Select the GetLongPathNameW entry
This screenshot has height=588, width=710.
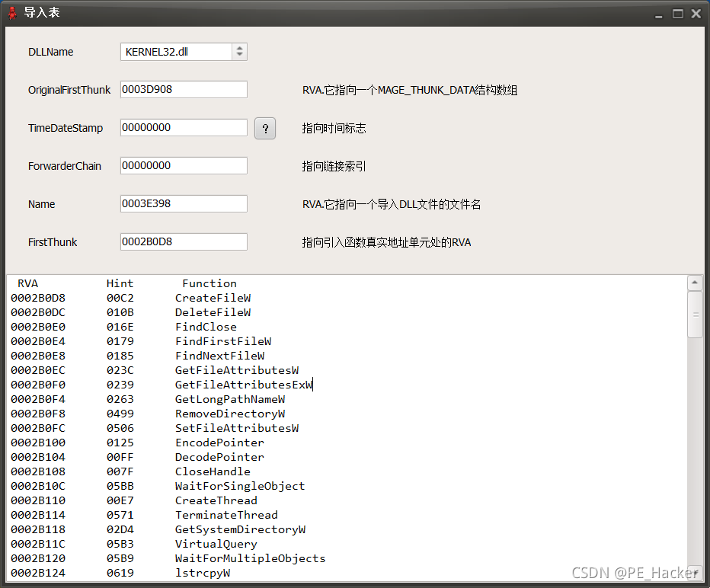point(230,399)
